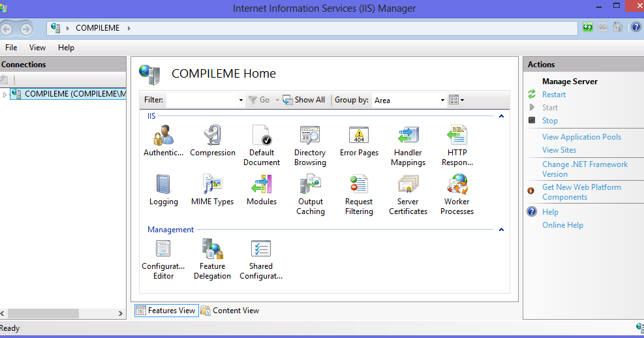
Task: Click the stop loading icon in address bar
Action: [x=602, y=27]
